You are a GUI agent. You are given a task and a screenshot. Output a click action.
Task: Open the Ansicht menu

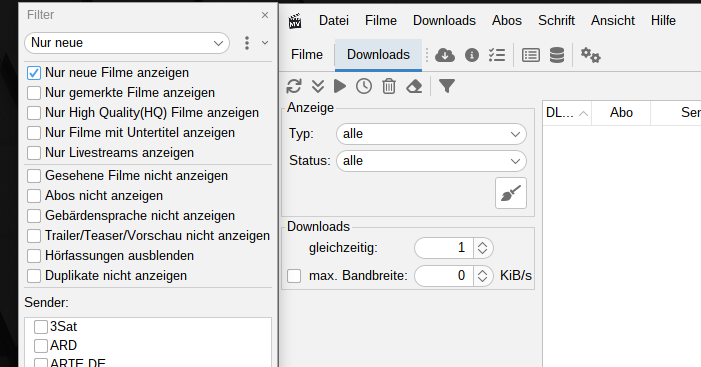point(612,21)
